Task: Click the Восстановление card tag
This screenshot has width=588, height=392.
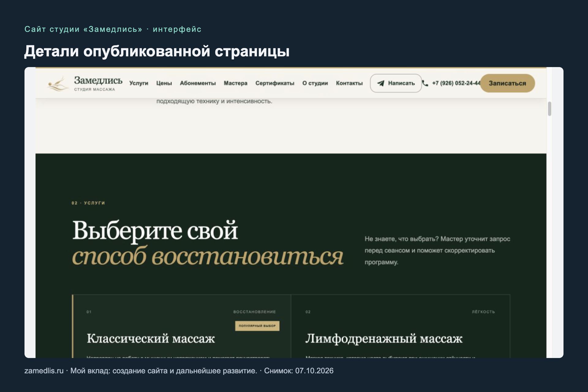Action: (x=254, y=312)
